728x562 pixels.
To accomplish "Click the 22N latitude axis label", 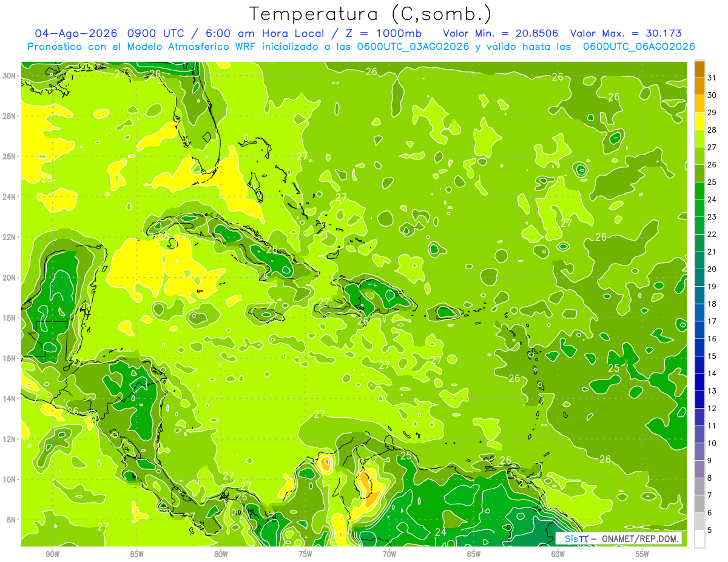I will click(x=10, y=237).
